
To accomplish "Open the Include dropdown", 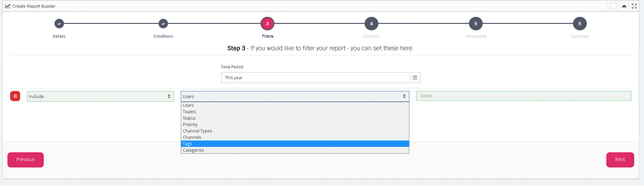I will coord(100,96).
